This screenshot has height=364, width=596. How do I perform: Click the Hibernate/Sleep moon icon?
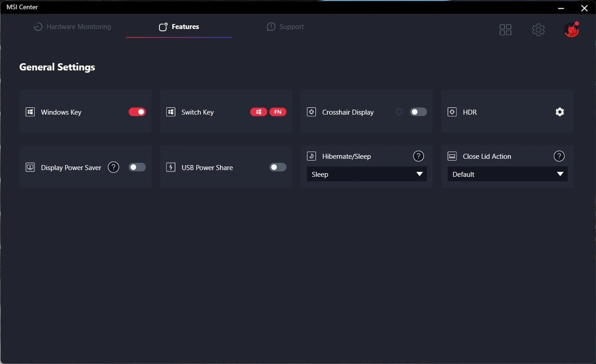(311, 156)
